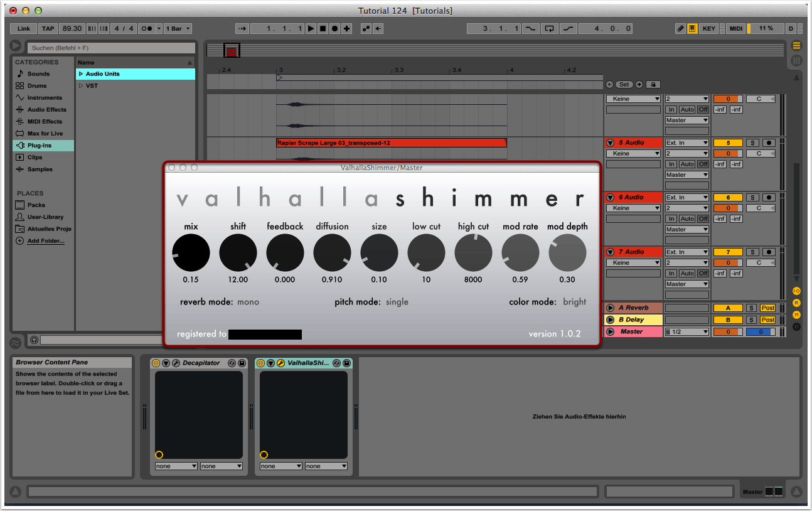Click the TAP tempo button
Screen dimensions: 812x511
pos(48,29)
